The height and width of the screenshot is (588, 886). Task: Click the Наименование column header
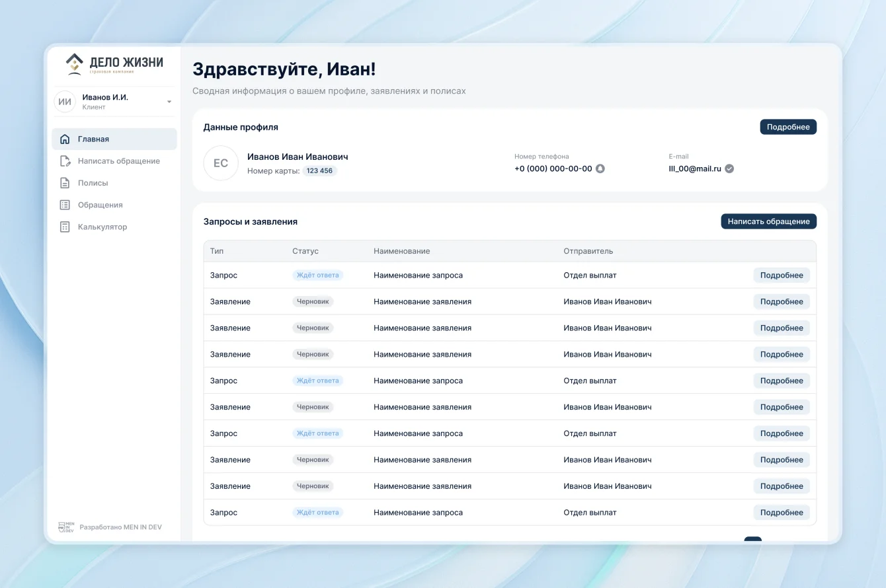pyautogui.click(x=402, y=251)
